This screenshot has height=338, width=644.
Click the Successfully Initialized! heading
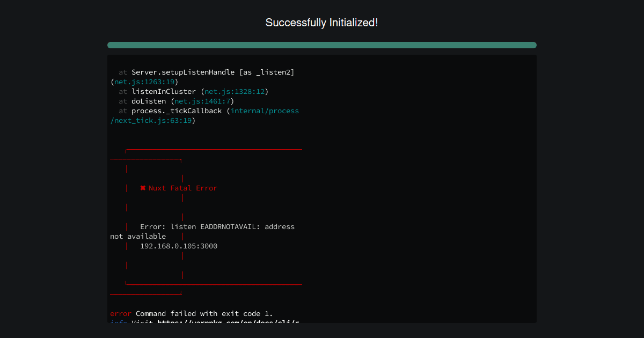pyautogui.click(x=321, y=23)
